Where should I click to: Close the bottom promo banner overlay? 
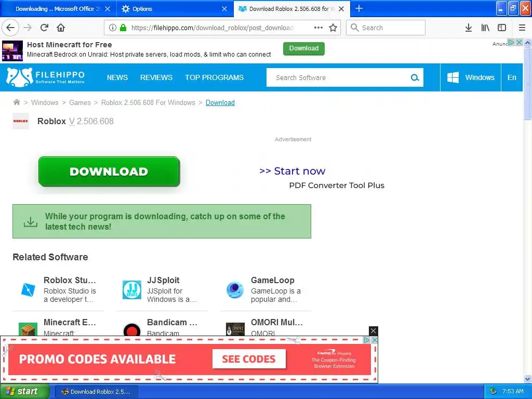pos(373,331)
